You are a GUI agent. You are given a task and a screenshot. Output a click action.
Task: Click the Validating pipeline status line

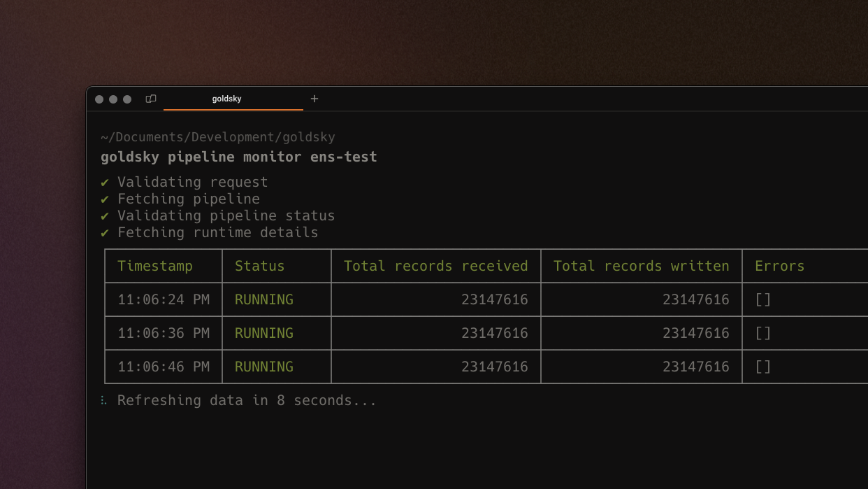[x=226, y=215]
